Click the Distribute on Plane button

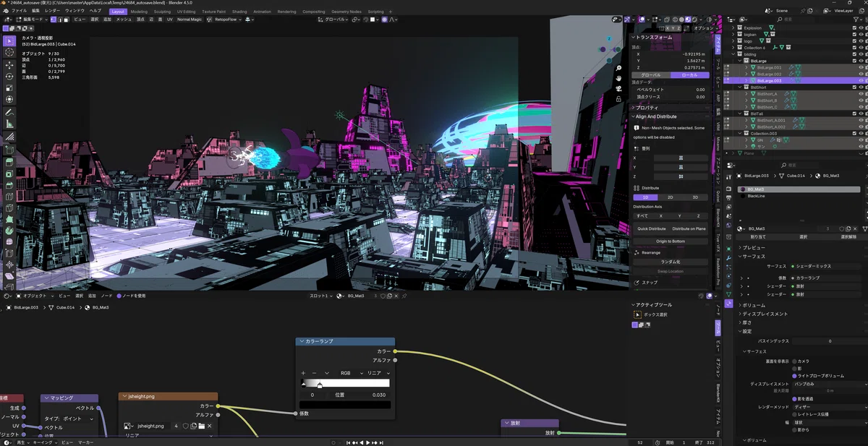point(689,228)
